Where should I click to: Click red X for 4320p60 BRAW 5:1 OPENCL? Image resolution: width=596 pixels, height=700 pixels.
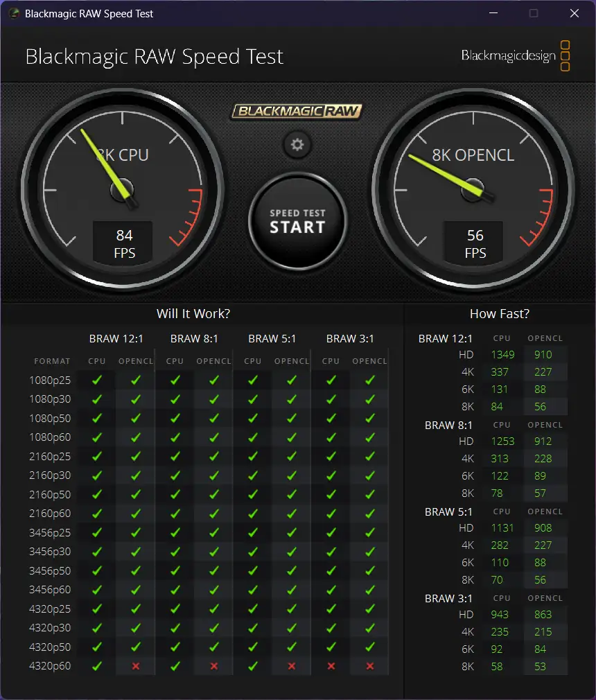point(292,666)
